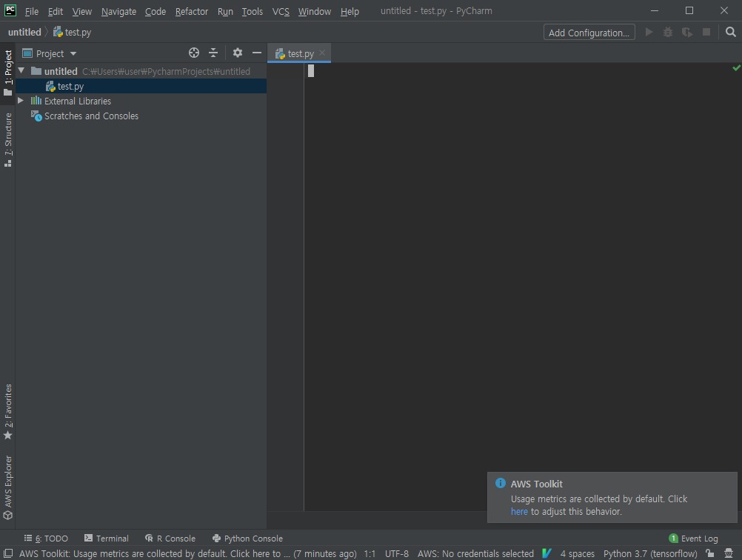Click the Run play icon
The height and width of the screenshot is (560, 742).
[x=649, y=32]
